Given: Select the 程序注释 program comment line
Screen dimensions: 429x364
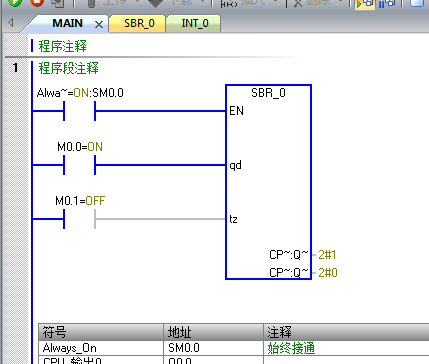Looking at the screenshot, I should coord(63,46).
